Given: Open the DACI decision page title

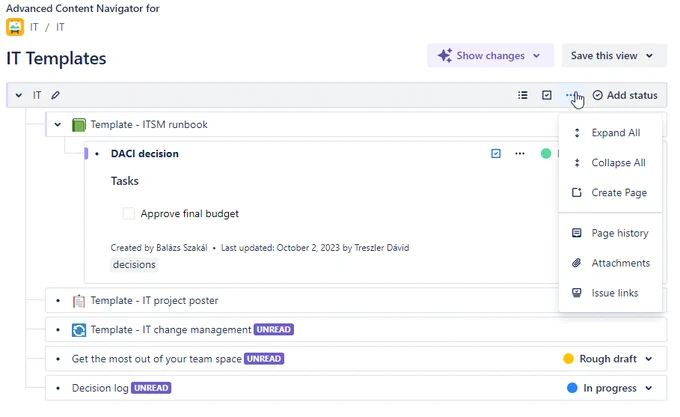Looking at the screenshot, I should pos(144,153).
